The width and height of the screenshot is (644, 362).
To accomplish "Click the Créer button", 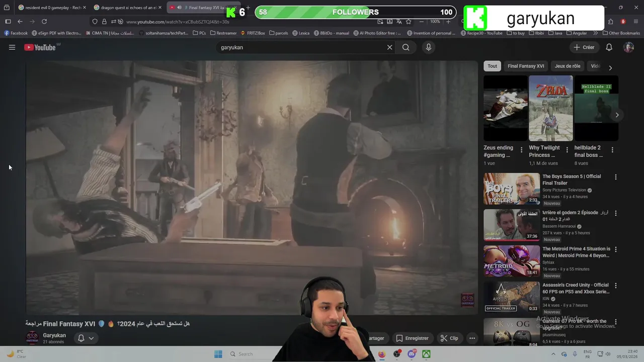I will coord(584,47).
